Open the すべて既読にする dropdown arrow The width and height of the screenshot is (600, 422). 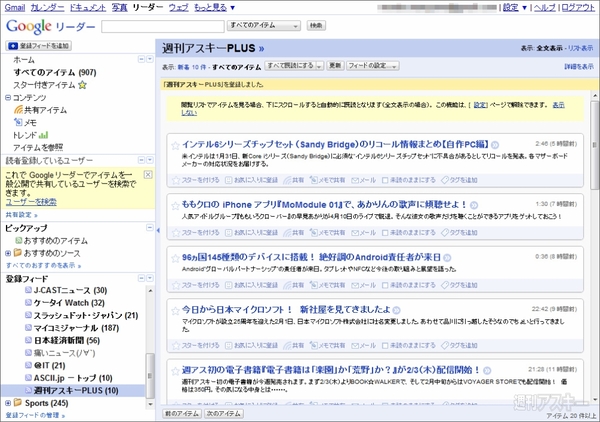coord(320,66)
